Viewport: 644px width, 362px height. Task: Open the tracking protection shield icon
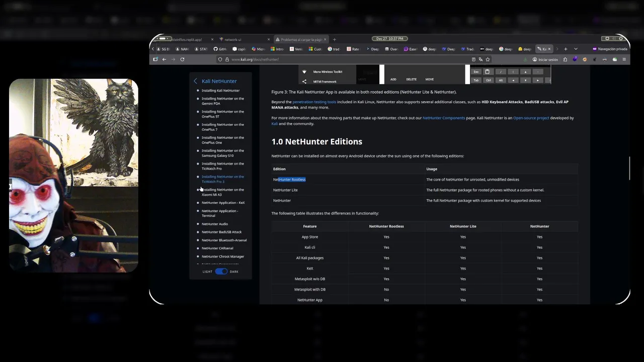click(x=220, y=59)
